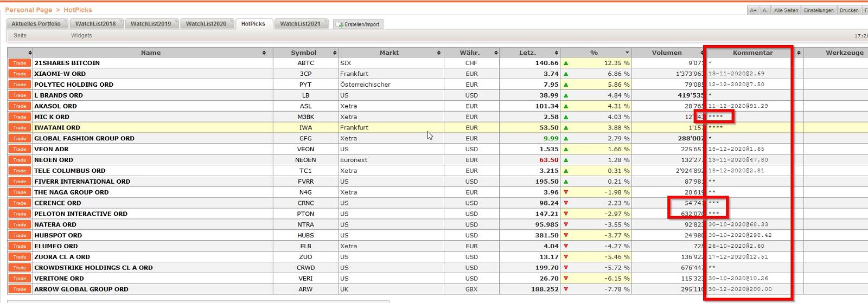Click the Drucken button
Screen dimensions: 868x303
point(849,10)
